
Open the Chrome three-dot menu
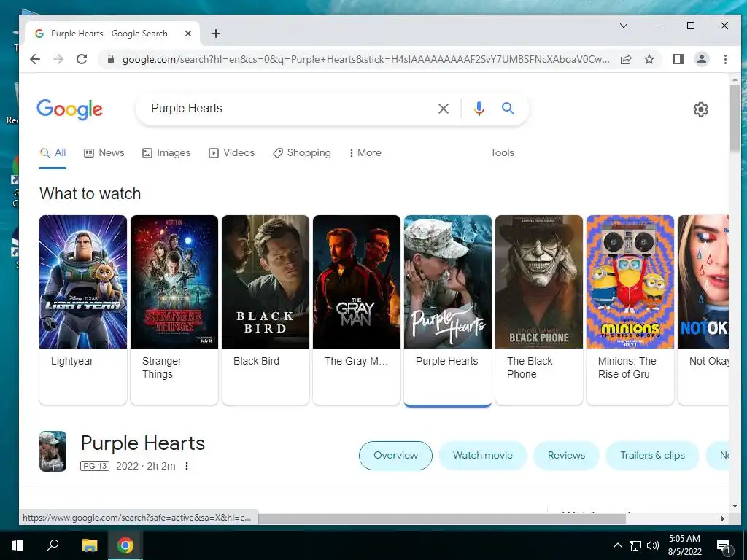(725, 59)
